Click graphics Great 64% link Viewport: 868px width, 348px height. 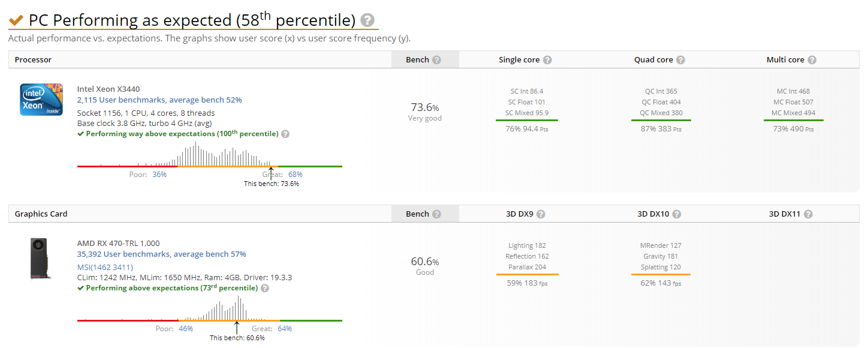(x=285, y=329)
